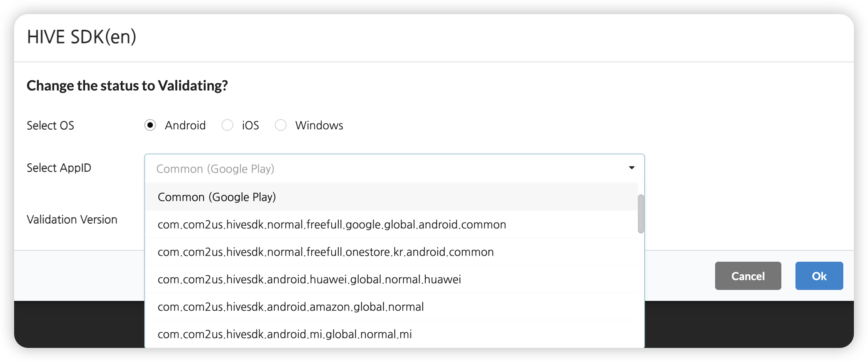This screenshot has width=868, height=362.
Task: Select the freefull.google.global.android.common AppID
Action: 332,224
